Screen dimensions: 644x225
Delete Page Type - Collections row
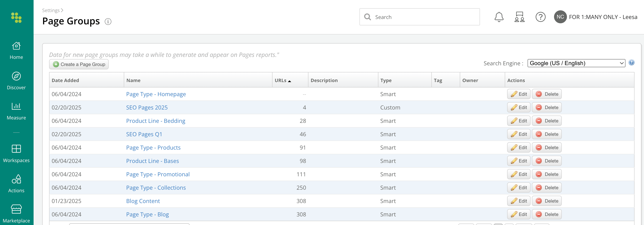click(x=547, y=188)
